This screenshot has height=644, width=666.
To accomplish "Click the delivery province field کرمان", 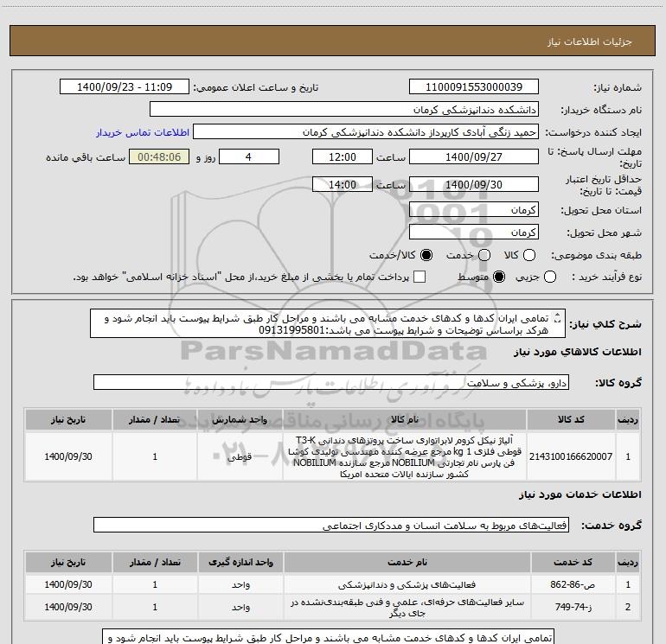I will tap(474, 209).
